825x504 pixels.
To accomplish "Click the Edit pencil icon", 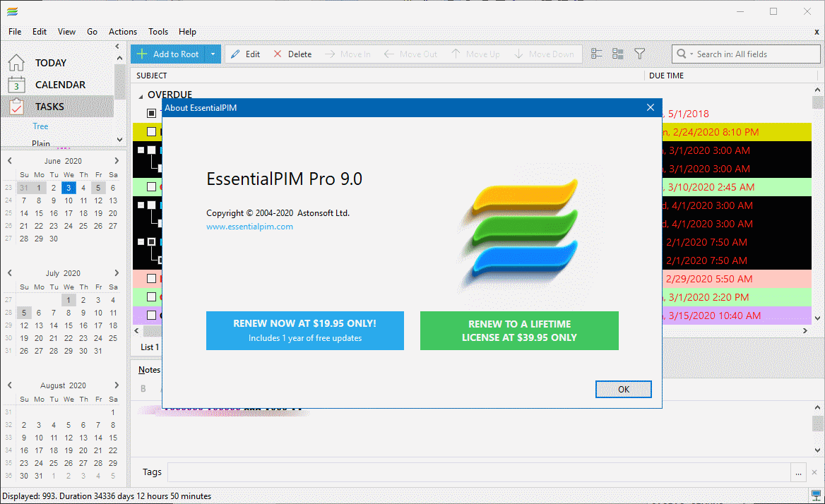I will click(x=235, y=54).
